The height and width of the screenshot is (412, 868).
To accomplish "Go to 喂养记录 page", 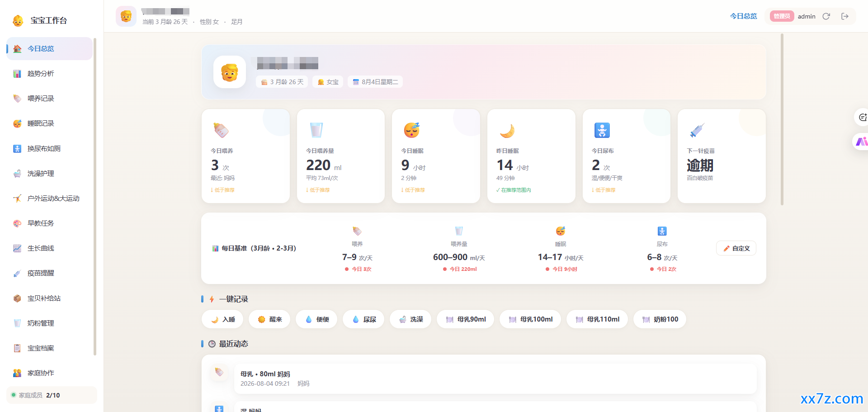I will pyautogui.click(x=49, y=98).
